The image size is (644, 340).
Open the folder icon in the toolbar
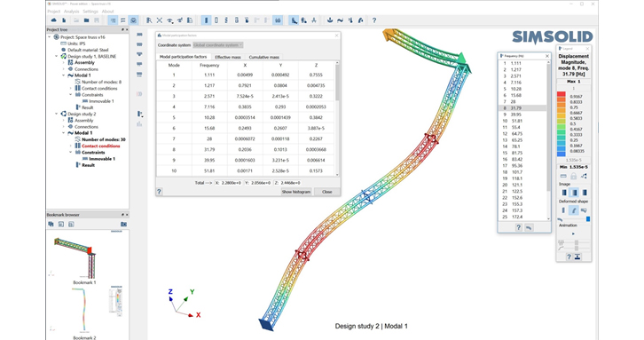tap(86, 20)
